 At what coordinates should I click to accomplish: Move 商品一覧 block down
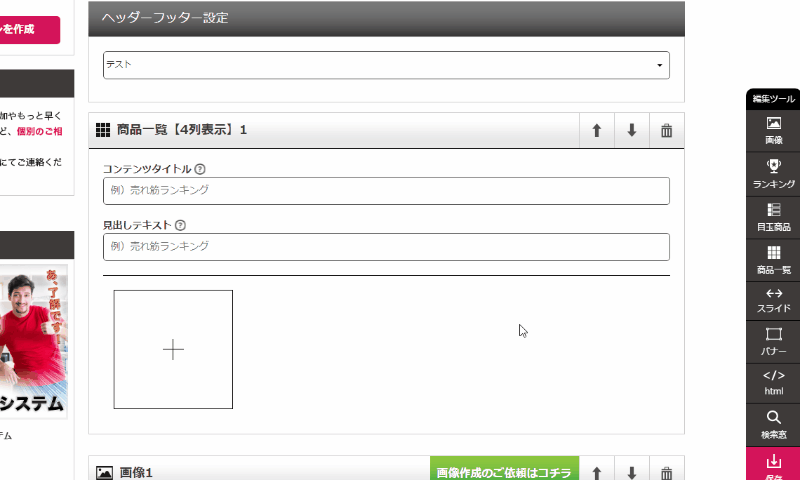coord(632,131)
